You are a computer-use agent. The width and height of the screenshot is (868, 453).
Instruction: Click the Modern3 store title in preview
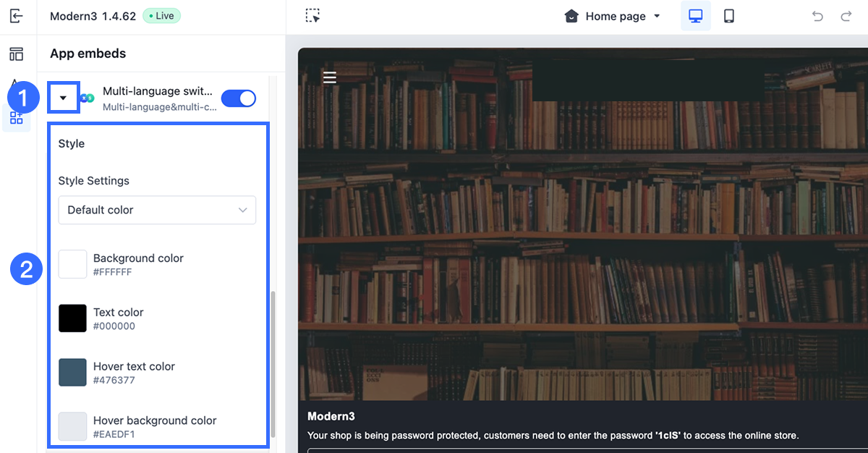coord(331,416)
